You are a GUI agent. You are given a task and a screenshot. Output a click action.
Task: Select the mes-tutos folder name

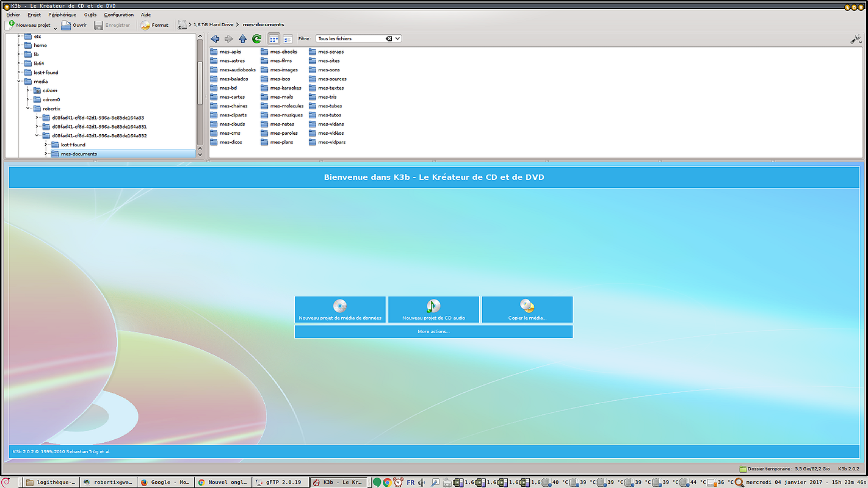tap(330, 115)
